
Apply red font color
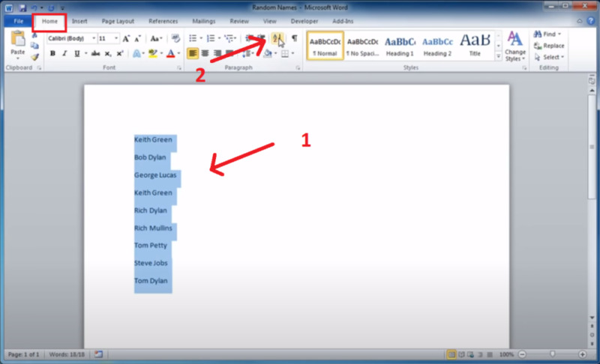(171, 53)
